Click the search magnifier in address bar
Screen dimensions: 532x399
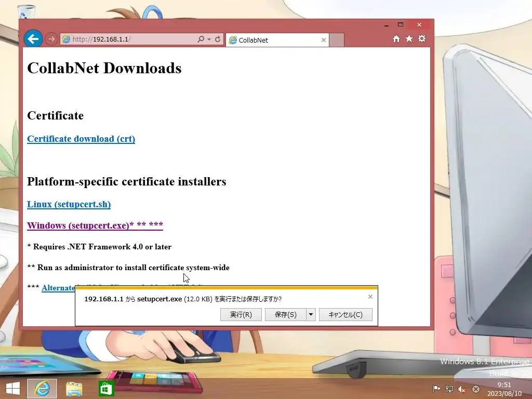[x=201, y=39]
